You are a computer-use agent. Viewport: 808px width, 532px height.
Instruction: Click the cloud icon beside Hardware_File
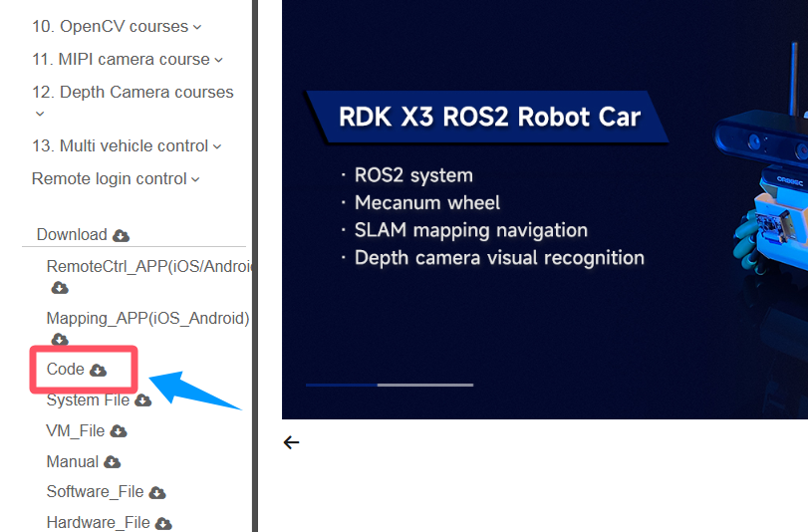click(x=163, y=524)
